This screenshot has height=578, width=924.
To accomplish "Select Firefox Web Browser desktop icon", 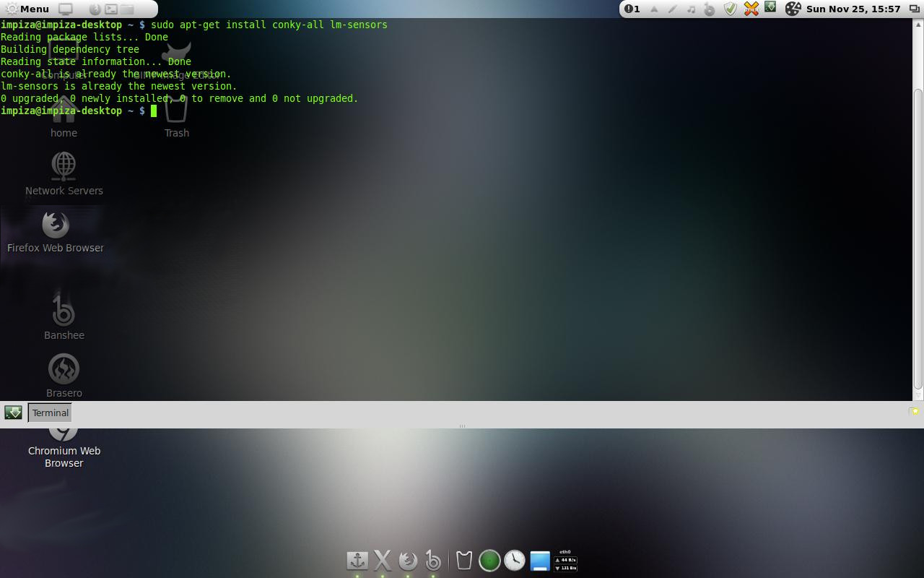I will (56, 231).
